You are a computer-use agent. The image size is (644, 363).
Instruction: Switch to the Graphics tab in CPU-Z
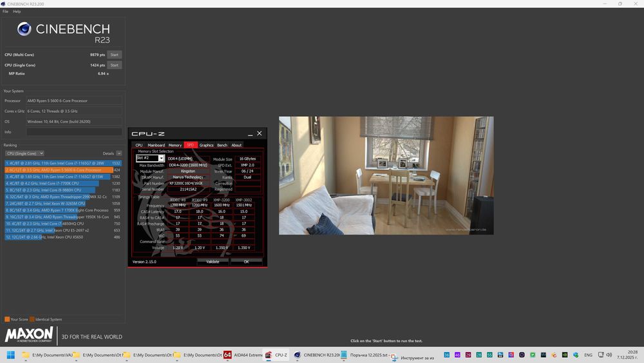206,145
